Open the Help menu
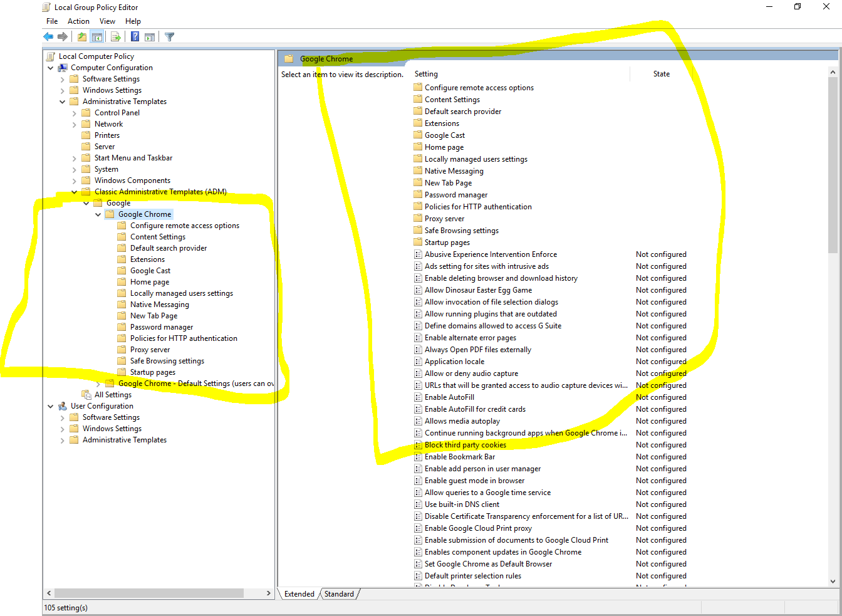 (x=133, y=21)
